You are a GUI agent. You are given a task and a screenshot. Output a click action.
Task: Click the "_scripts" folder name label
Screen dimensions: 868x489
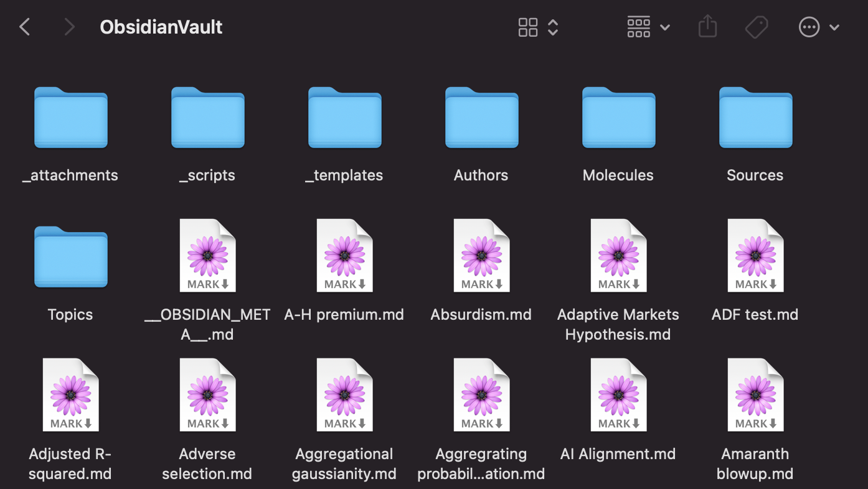pos(207,175)
